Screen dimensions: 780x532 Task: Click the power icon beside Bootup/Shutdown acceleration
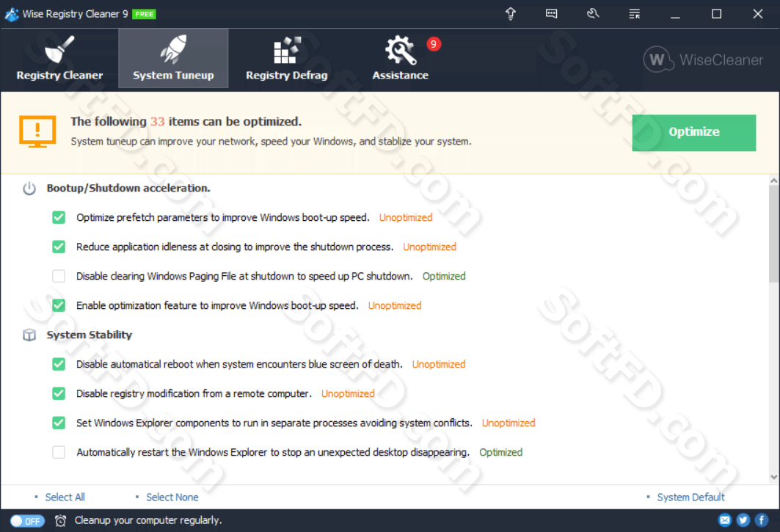coord(29,188)
